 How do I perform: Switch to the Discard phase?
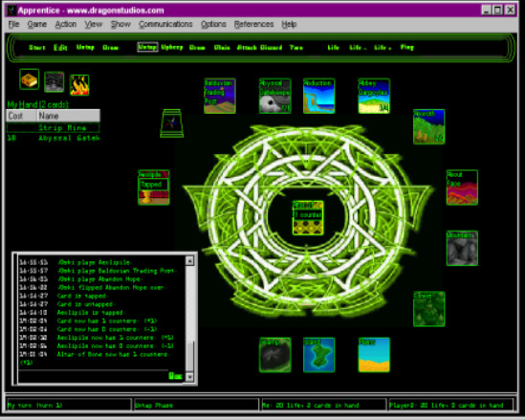tap(272, 48)
